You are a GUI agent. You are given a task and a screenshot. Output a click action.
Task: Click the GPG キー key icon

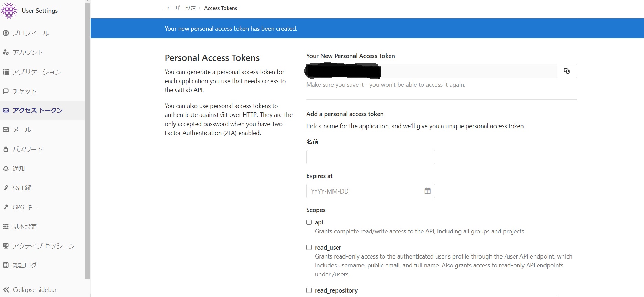click(6, 207)
